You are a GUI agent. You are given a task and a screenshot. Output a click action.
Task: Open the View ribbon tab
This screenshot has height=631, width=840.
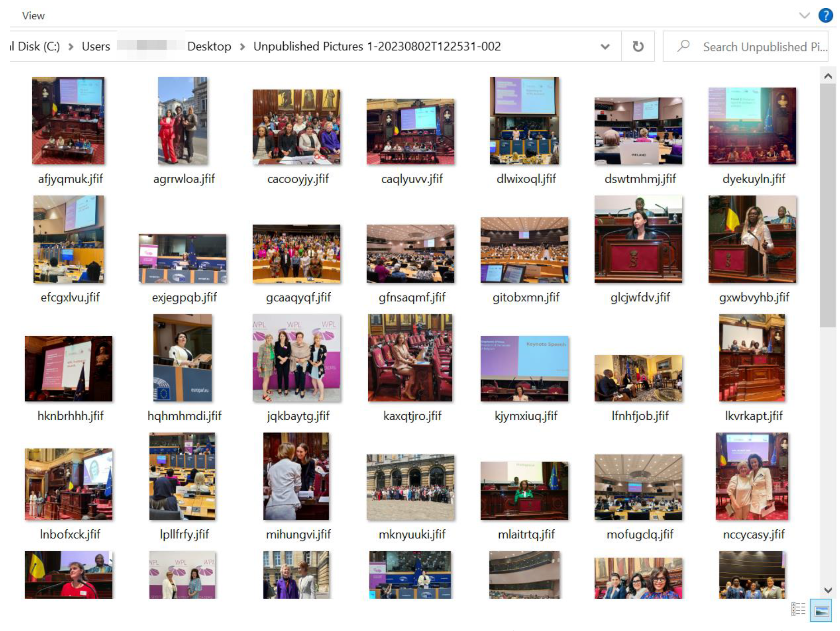click(x=33, y=15)
